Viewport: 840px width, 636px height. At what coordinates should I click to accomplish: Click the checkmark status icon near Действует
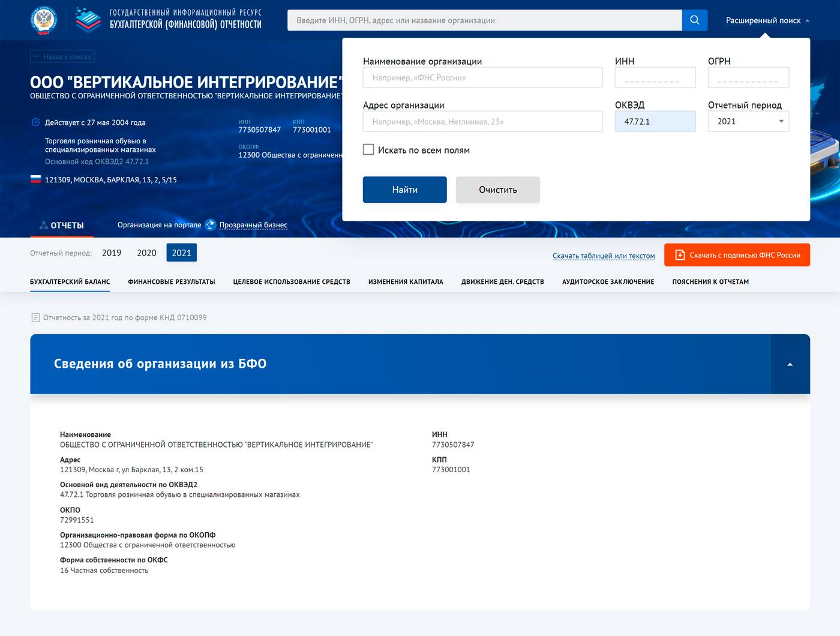(35, 122)
